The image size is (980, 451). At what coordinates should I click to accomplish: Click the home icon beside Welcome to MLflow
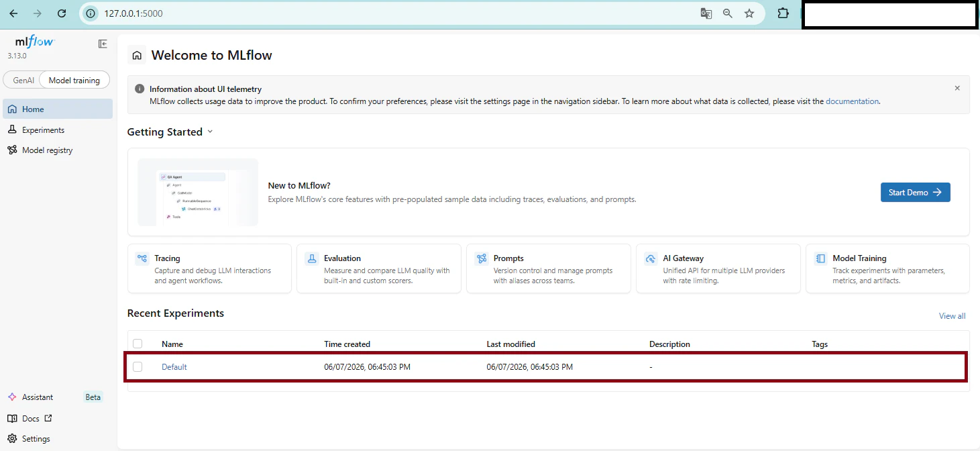(x=137, y=56)
